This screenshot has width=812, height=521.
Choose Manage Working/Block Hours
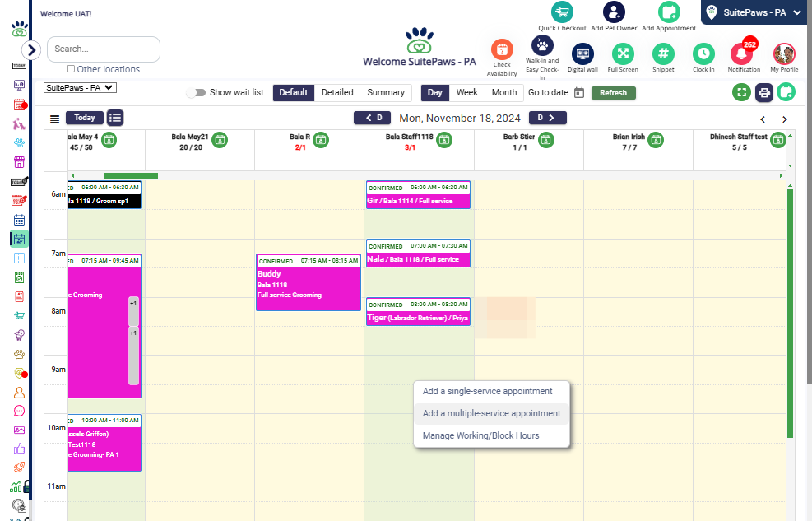click(480, 436)
